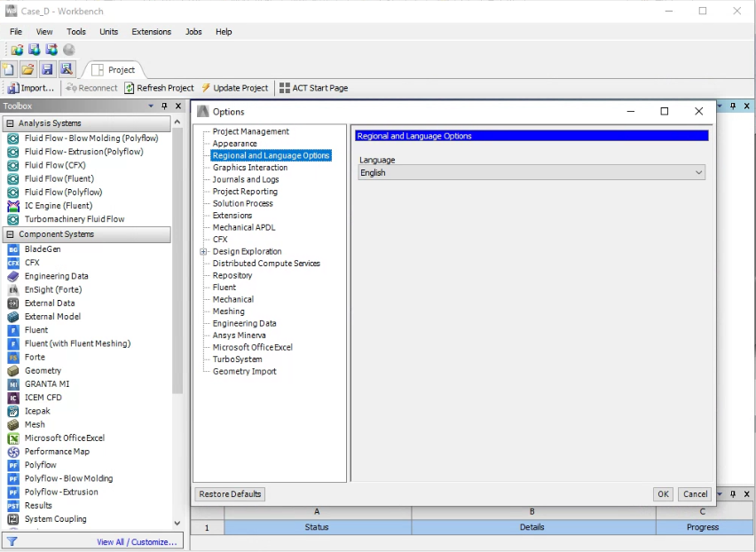Click the Save As icon

click(x=66, y=69)
